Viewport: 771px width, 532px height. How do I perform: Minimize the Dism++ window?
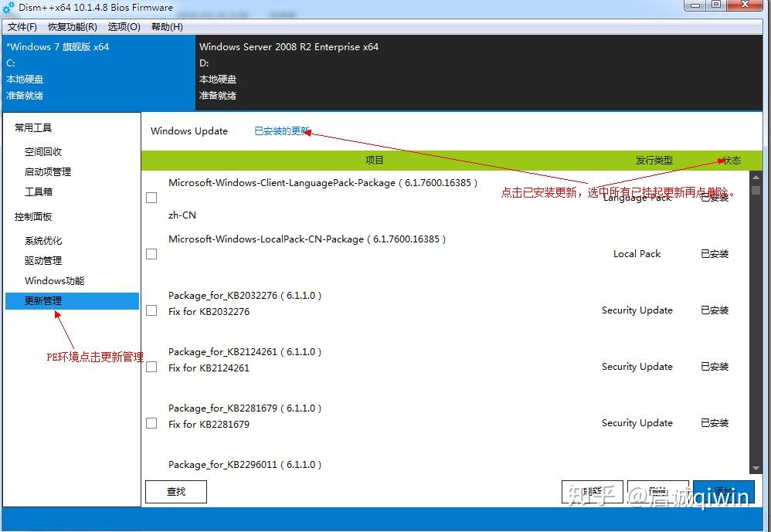coord(695,5)
